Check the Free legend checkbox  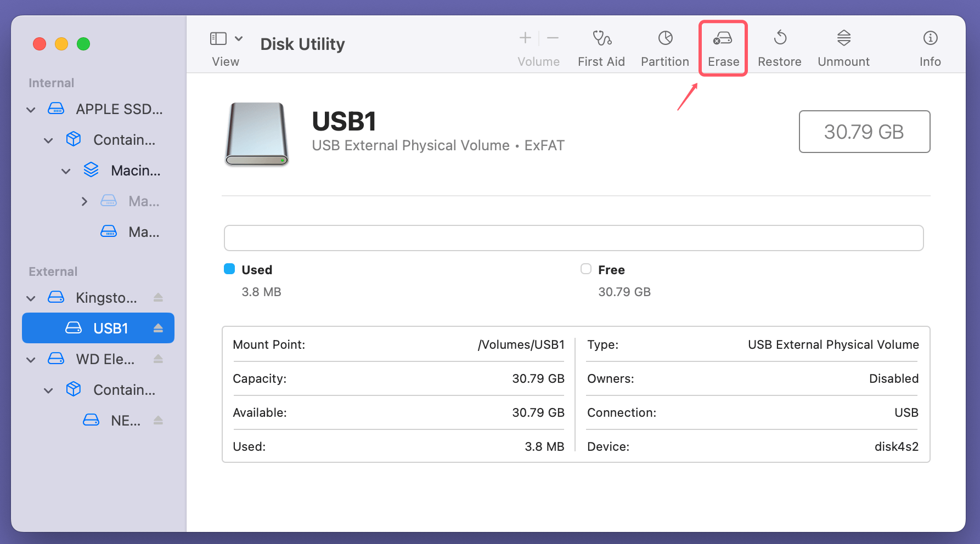coord(585,269)
